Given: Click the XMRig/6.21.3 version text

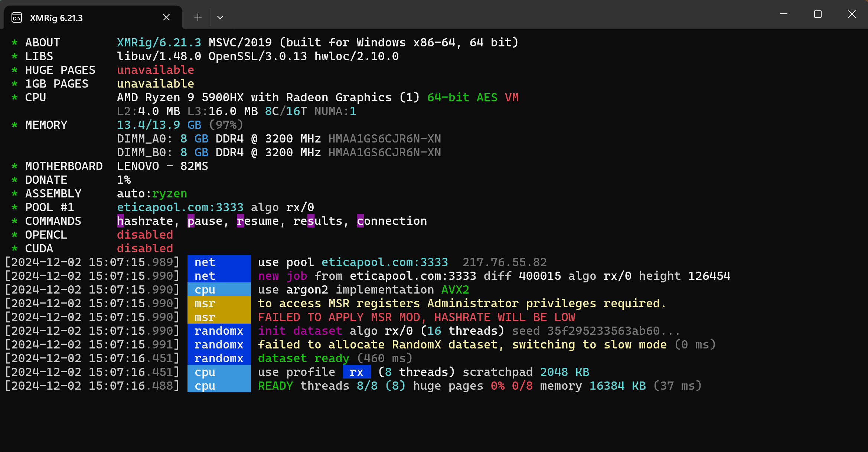Looking at the screenshot, I should click(x=159, y=43).
